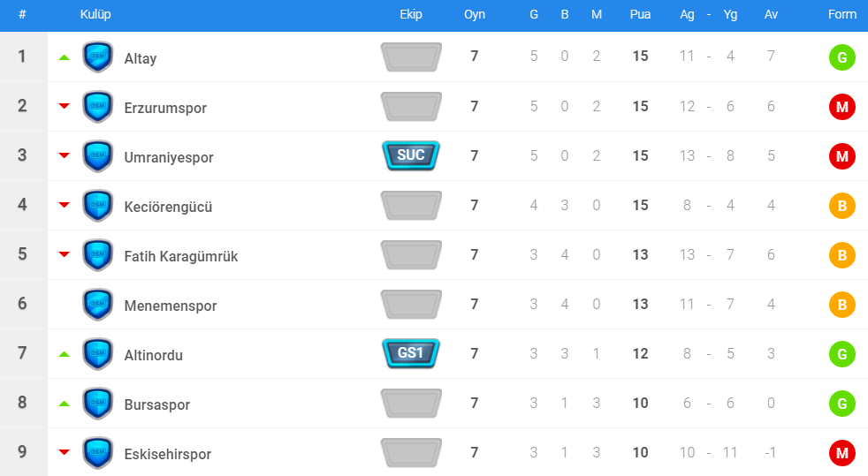This screenshot has width=868, height=476.
Task: Open the Bursaspor club link
Action: pos(157,404)
